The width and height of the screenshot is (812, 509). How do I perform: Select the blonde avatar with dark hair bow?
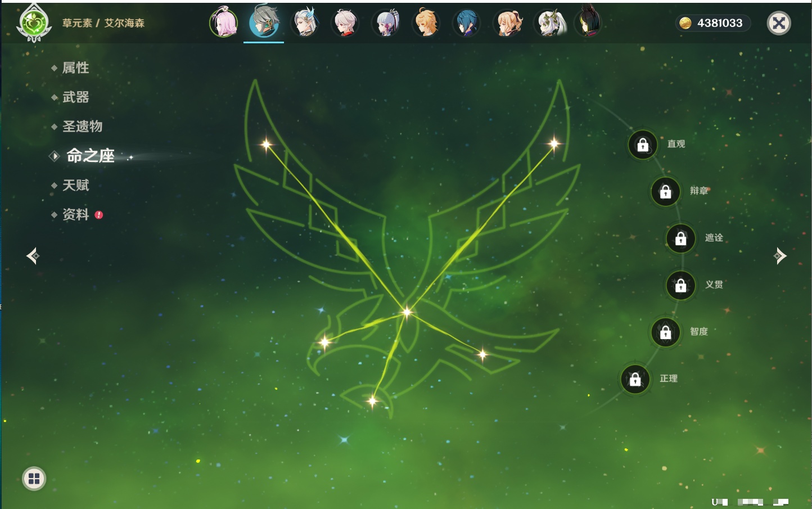click(507, 23)
